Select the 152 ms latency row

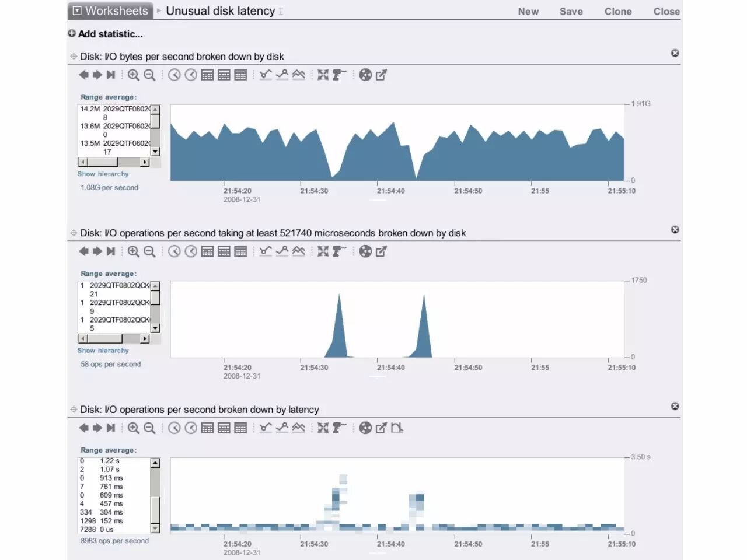(114, 521)
